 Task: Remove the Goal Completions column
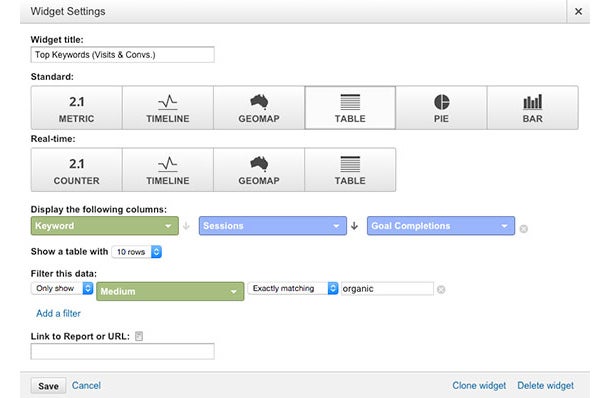pyautogui.click(x=524, y=229)
